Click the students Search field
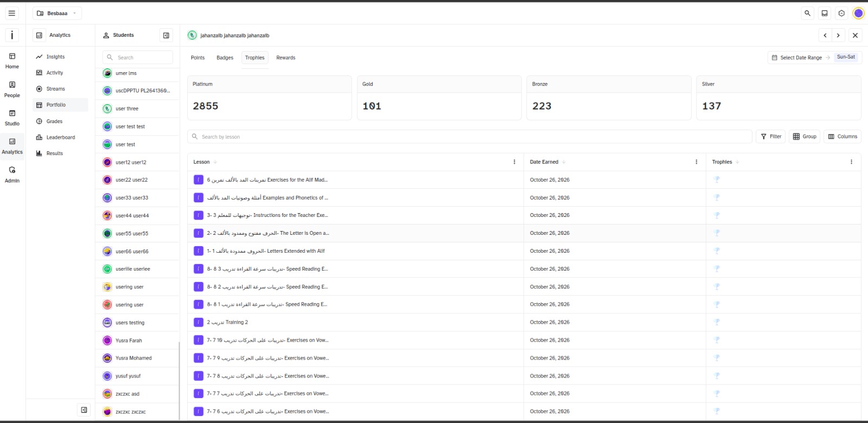This screenshot has width=868, height=423. point(138,57)
